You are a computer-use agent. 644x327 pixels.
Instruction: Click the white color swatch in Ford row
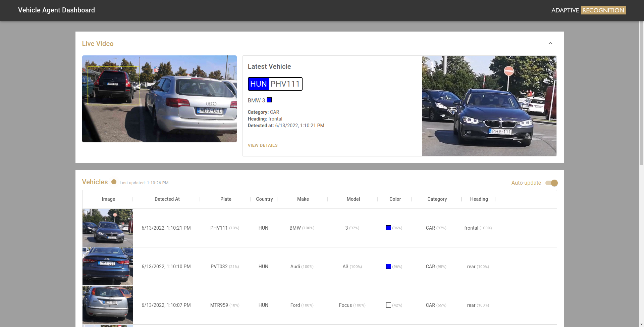[388, 305]
